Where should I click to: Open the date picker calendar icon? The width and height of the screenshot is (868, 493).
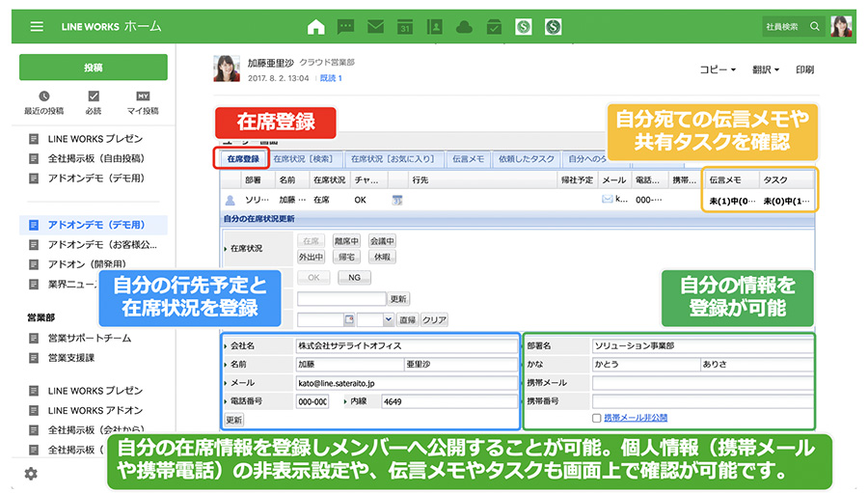349,319
